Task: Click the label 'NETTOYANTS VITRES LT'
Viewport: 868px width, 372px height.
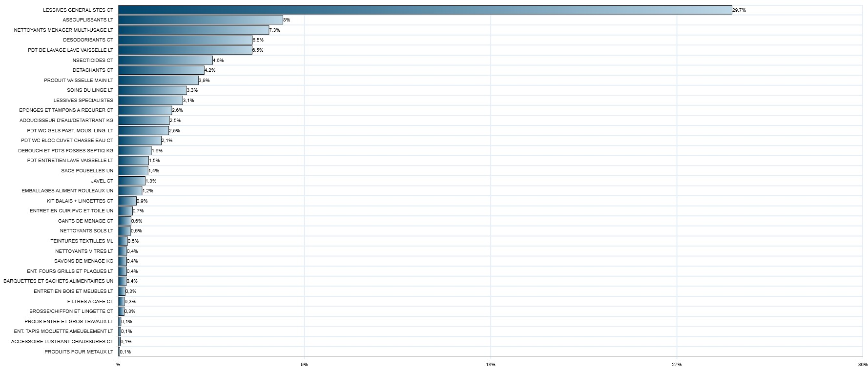Action: (84, 251)
